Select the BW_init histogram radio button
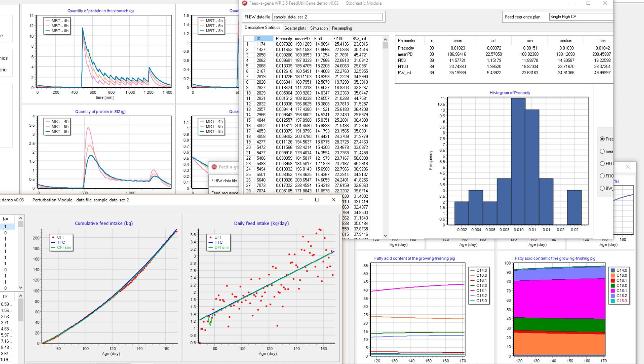The height and width of the screenshot is (364, 644). coord(602,188)
